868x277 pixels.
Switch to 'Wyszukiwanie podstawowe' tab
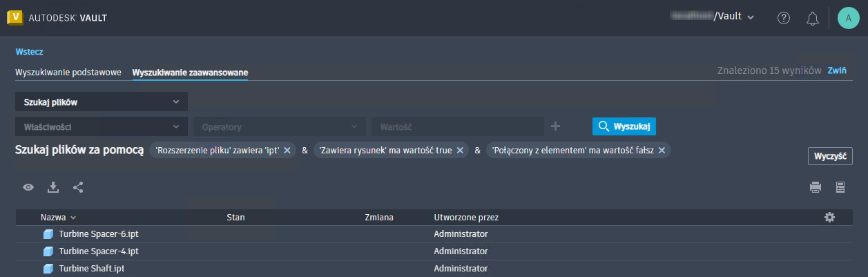coord(68,73)
